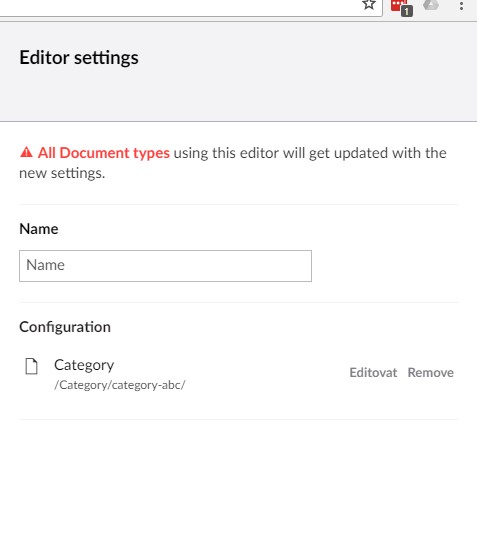Select the Category item title

click(84, 365)
